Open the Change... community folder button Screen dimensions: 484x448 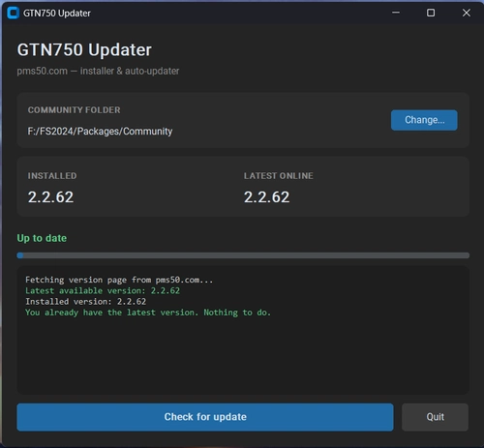pos(424,120)
